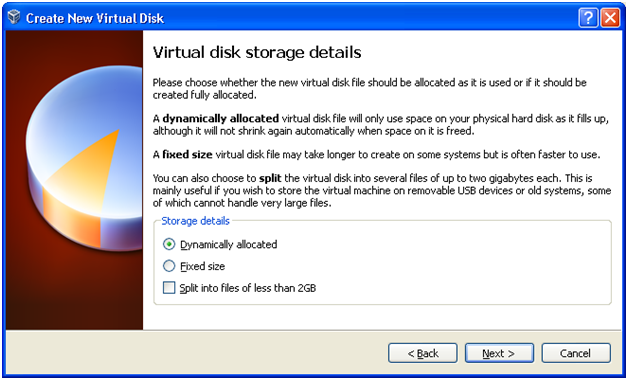This screenshot has height=380, width=628.
Task: Enable Split into files of less than 2GB
Action: tap(169, 288)
